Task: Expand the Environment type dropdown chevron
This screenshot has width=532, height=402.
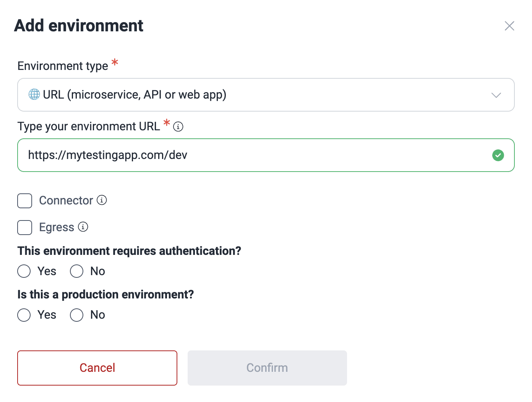Action: pos(496,94)
